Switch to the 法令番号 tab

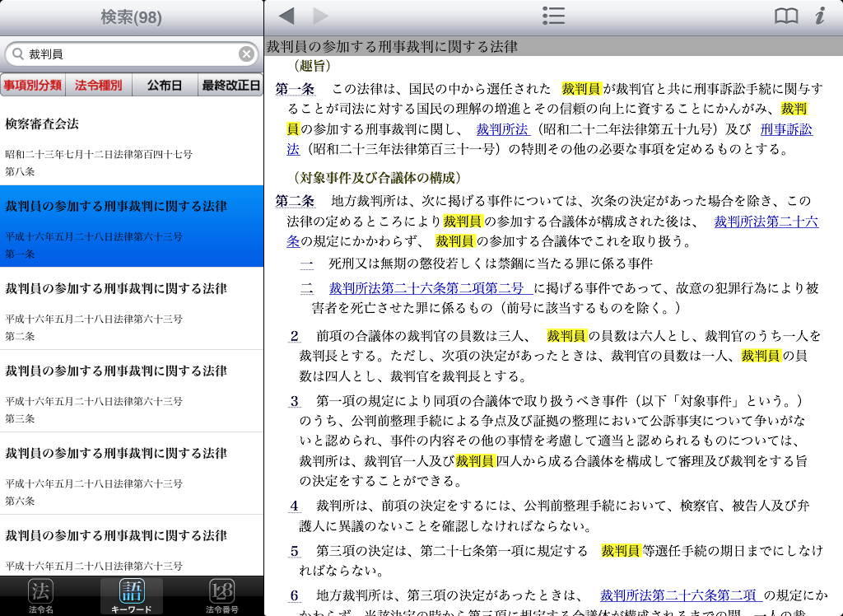pos(222,596)
